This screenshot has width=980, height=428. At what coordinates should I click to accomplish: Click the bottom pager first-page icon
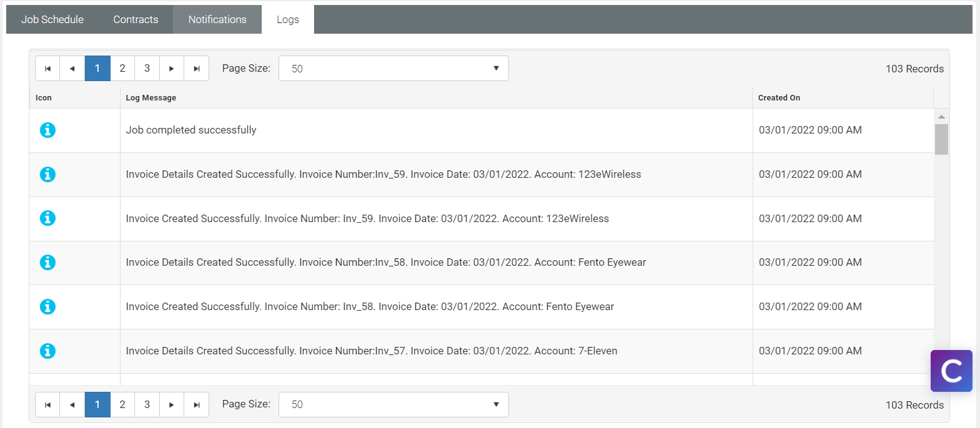click(x=47, y=404)
